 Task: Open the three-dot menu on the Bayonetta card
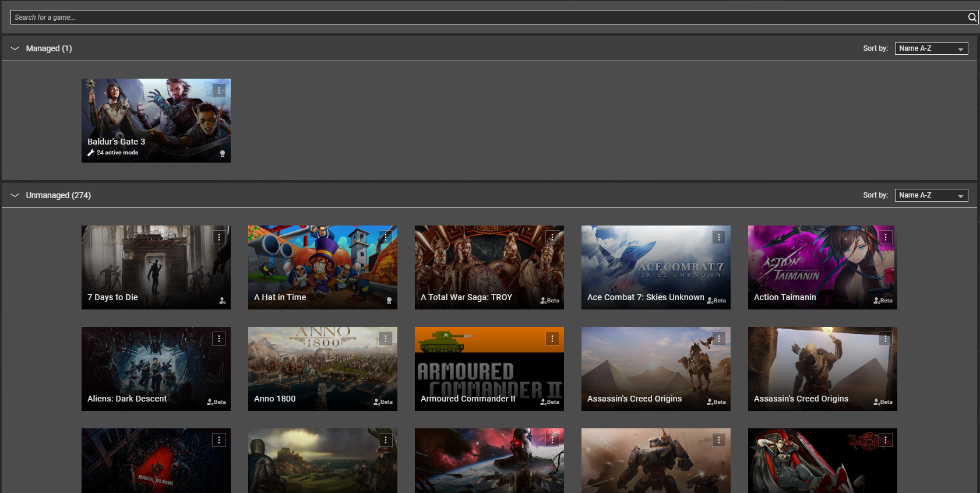click(886, 440)
